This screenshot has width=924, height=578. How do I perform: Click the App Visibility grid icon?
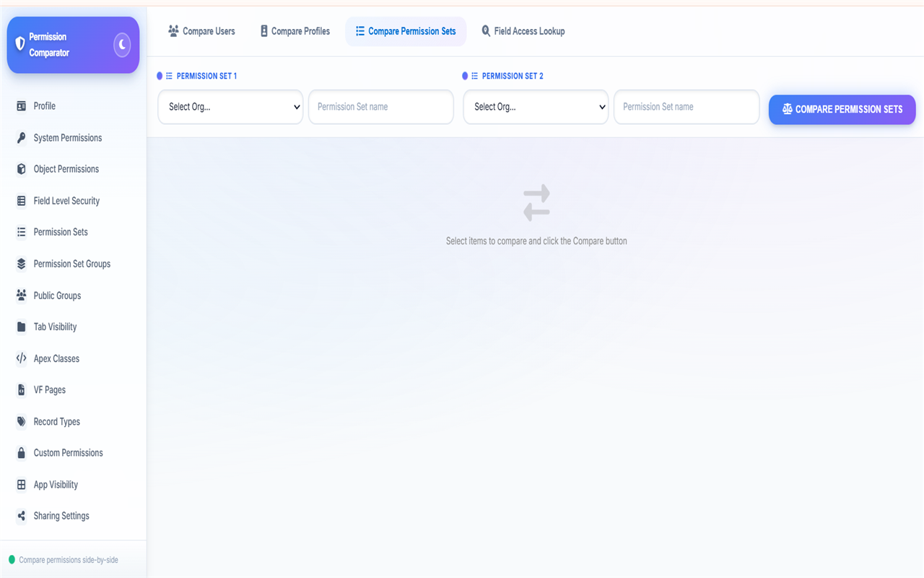[x=21, y=485]
